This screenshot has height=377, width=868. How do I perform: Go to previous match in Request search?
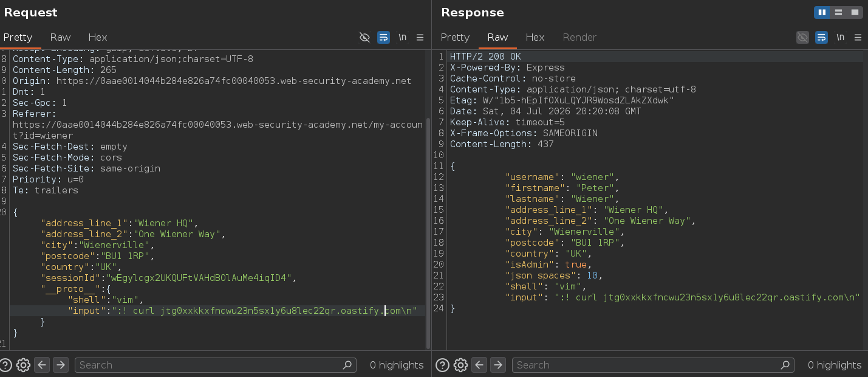pos(41,365)
